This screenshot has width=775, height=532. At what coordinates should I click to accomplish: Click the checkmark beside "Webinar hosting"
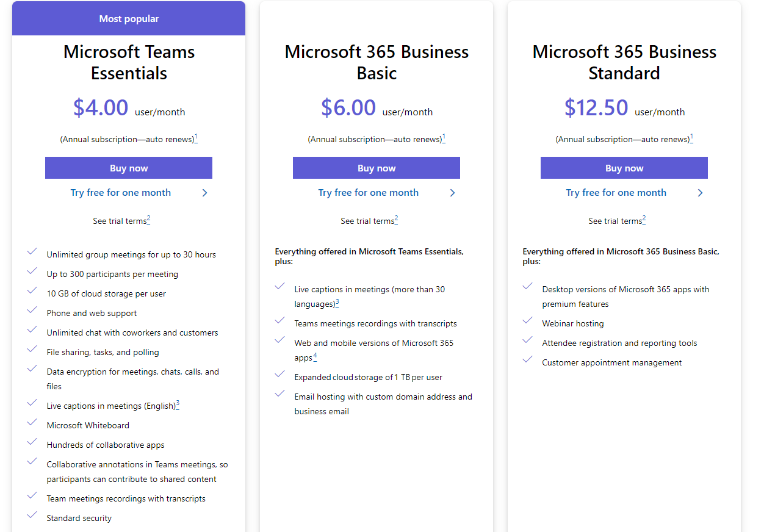tap(527, 320)
